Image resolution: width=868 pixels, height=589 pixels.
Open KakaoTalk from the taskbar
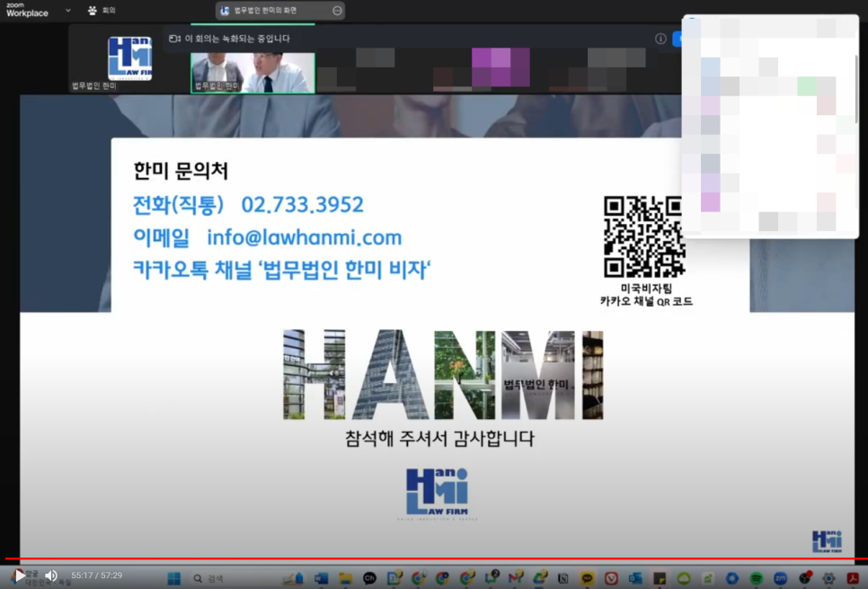588,578
